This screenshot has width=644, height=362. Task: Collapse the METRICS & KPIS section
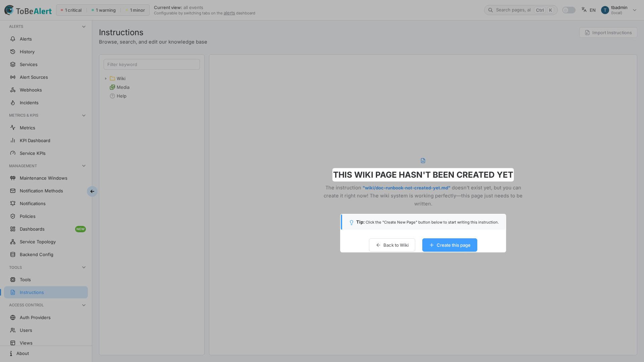(84, 115)
